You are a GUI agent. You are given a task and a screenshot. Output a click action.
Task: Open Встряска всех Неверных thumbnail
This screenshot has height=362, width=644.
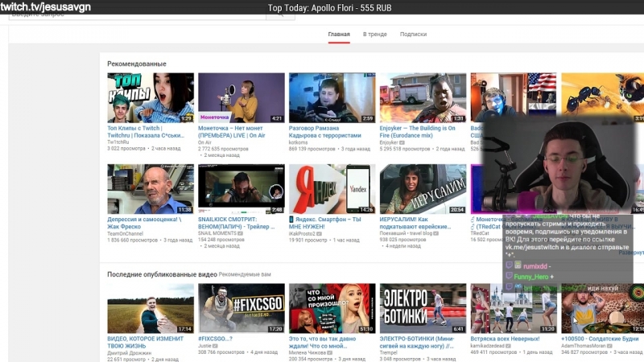click(x=514, y=308)
